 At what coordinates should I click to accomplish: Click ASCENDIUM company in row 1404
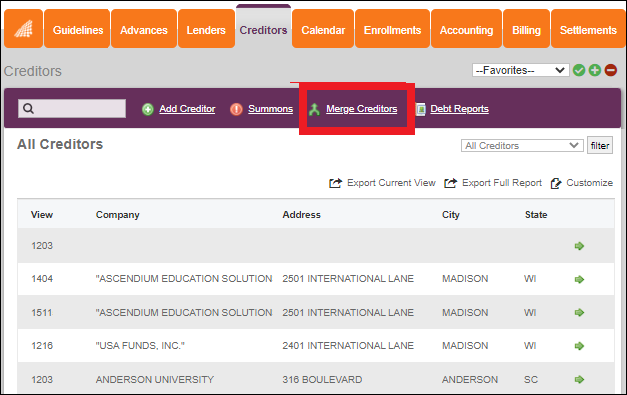(x=184, y=279)
